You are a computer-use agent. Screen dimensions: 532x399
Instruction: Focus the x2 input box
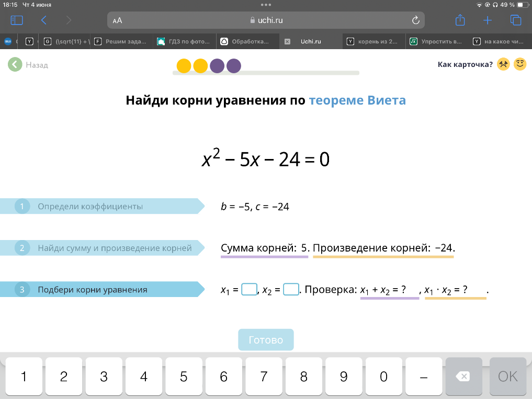pos(291,289)
